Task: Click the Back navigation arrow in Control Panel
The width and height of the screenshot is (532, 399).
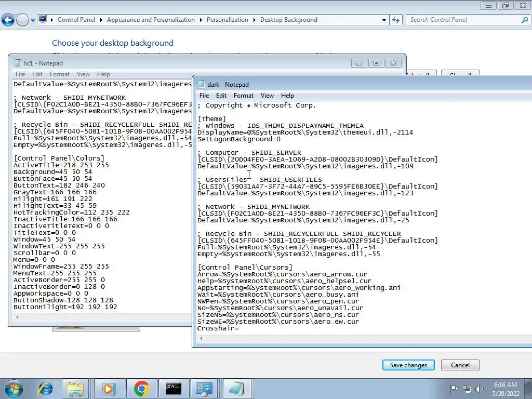Action: 8,20
